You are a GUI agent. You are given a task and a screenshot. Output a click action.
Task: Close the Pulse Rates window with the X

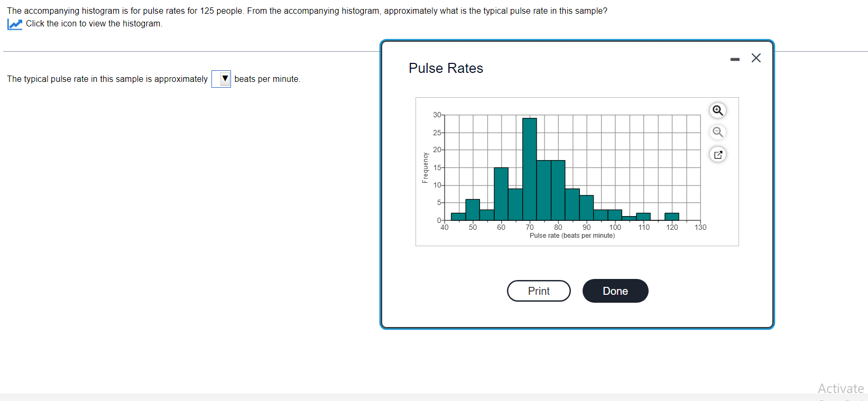(x=756, y=58)
